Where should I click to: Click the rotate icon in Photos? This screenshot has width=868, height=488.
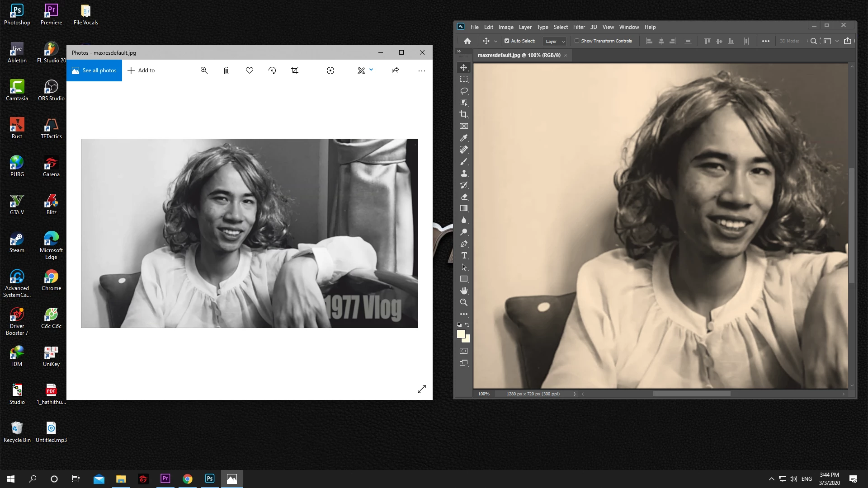point(272,70)
